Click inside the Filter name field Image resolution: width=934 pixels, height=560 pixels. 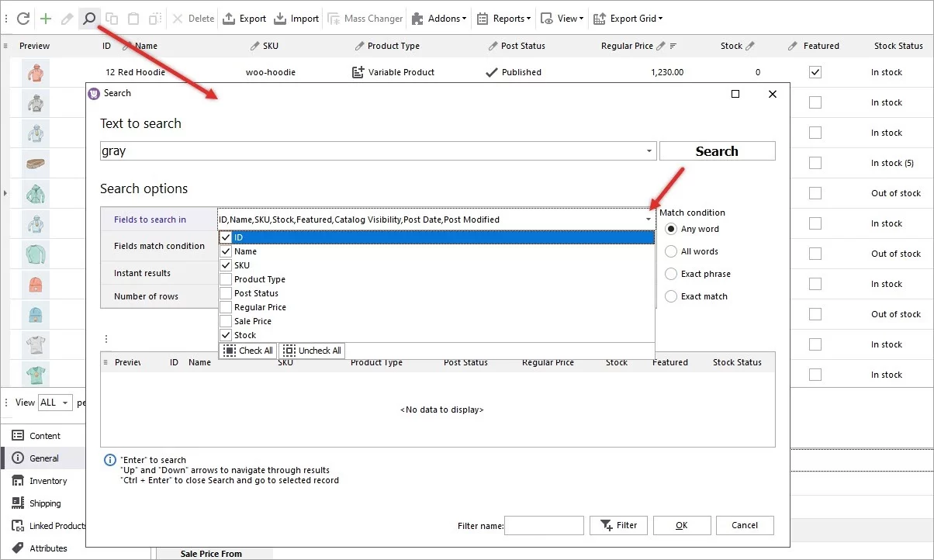coord(544,525)
